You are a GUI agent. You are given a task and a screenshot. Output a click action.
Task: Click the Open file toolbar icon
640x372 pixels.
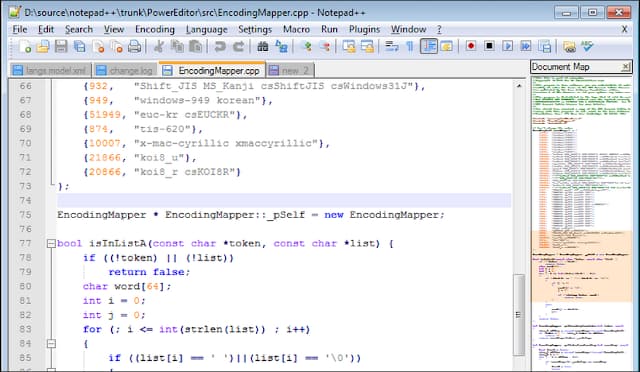click(x=43, y=47)
